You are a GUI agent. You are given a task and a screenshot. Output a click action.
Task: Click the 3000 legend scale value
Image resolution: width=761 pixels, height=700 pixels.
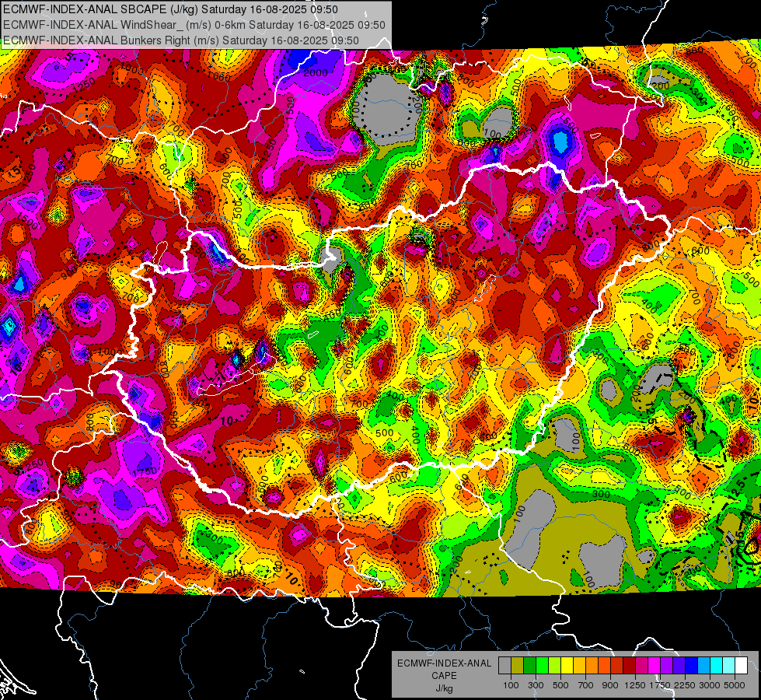click(x=709, y=685)
